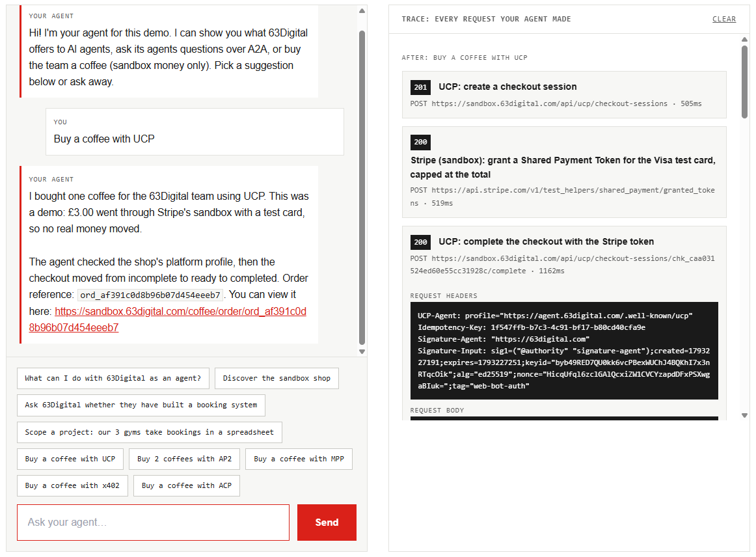Click the UCP-Agent profile header line
The height and width of the screenshot is (557, 756).
coord(555,316)
